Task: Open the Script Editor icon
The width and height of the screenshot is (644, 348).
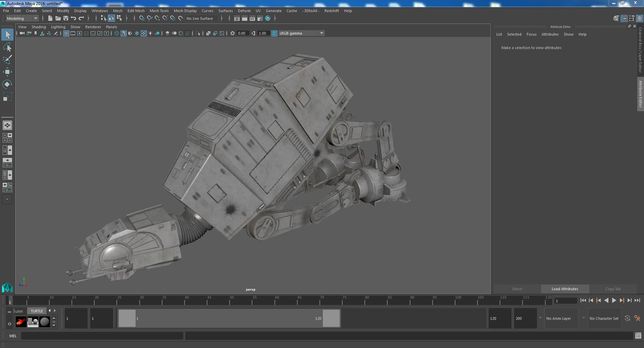Action: pos(638,336)
